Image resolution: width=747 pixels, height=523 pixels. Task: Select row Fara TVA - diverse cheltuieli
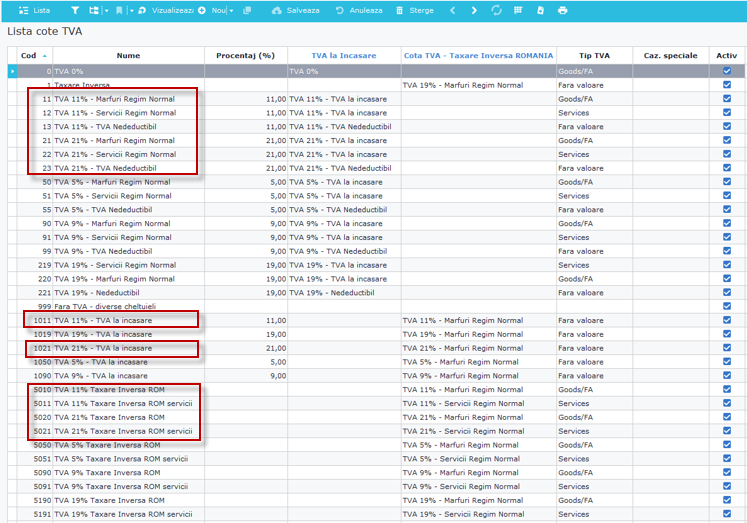pyautogui.click(x=376, y=306)
